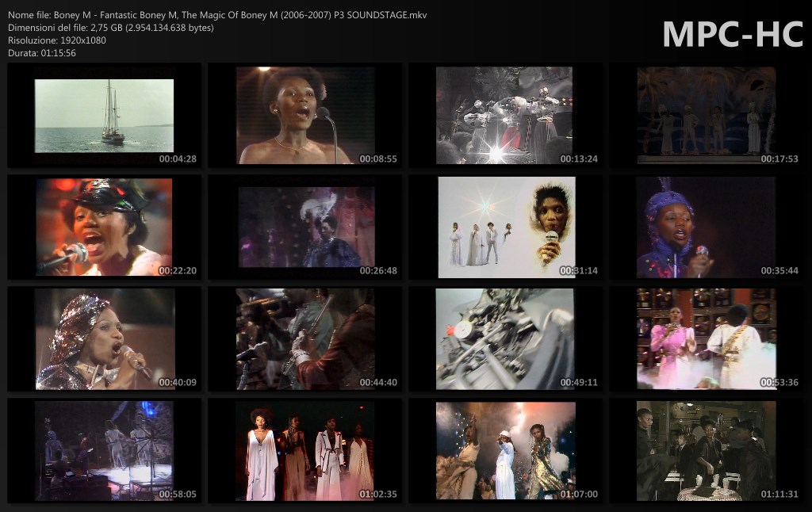Select the thumbnail stamped 00:35:44
This screenshot has width=812, height=512.
pyautogui.click(x=707, y=227)
